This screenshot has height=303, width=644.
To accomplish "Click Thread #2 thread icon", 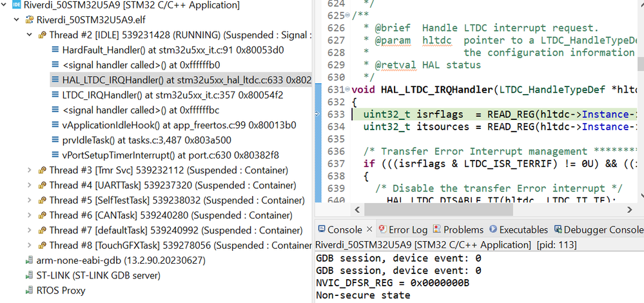I will (x=42, y=35).
